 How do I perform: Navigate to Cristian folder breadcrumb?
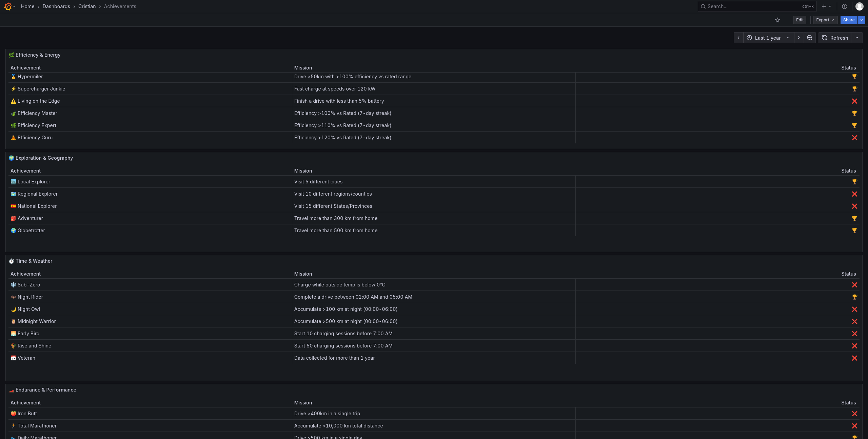(87, 6)
